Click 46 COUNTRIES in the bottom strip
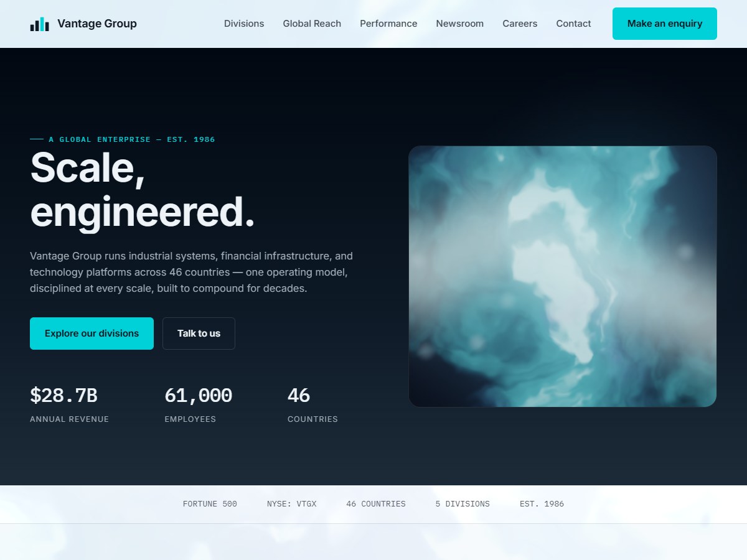This screenshot has width=747, height=560. (x=376, y=504)
